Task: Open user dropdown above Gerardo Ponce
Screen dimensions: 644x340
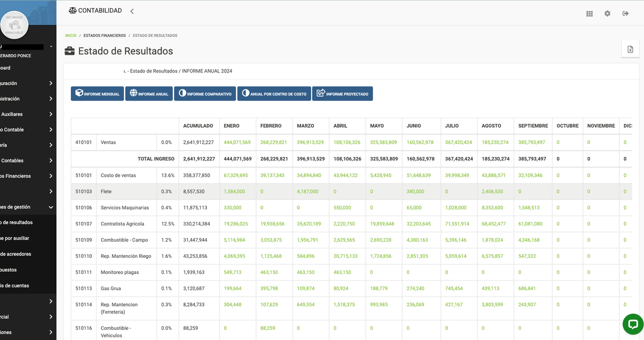Action: pyautogui.click(x=51, y=47)
